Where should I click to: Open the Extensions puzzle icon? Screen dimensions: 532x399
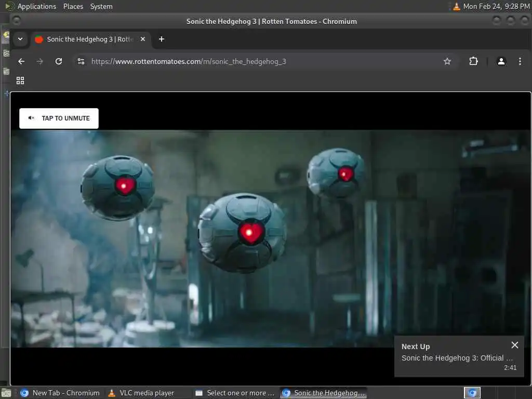[x=473, y=61]
